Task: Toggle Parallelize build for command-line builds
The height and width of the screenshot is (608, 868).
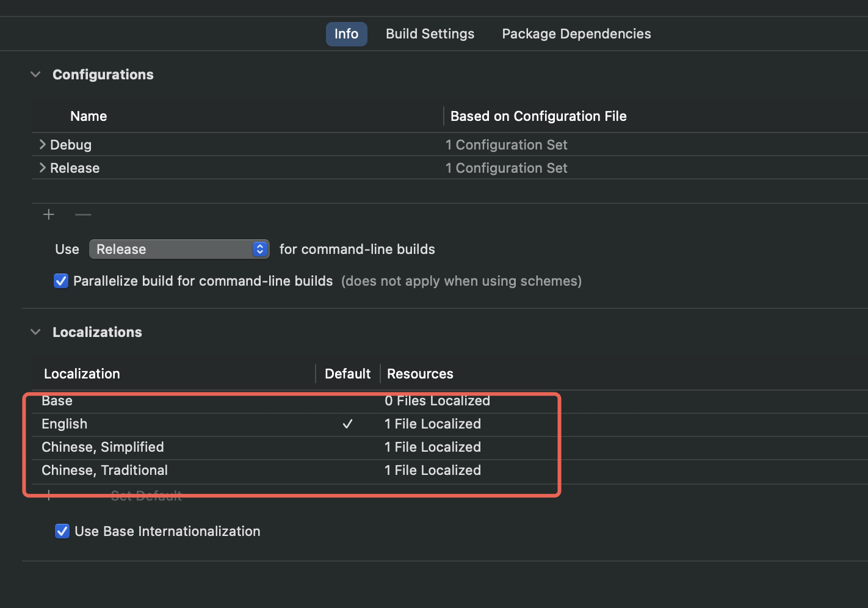Action: tap(61, 281)
